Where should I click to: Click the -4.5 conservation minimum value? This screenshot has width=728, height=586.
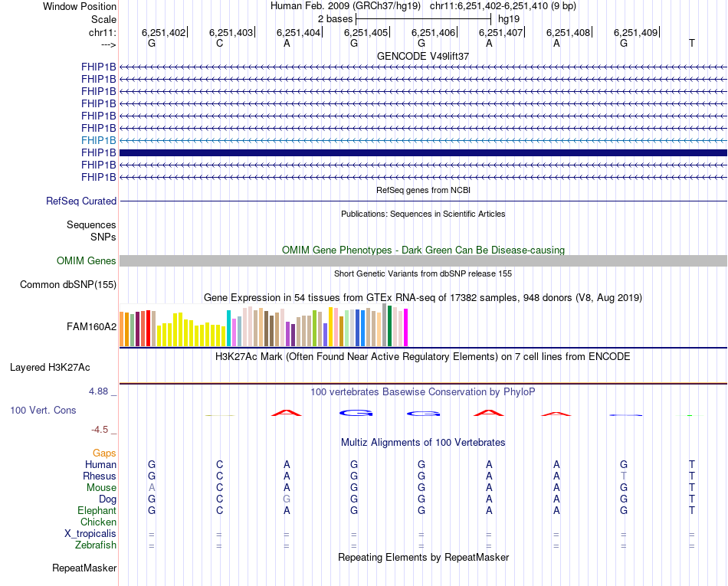click(x=100, y=430)
